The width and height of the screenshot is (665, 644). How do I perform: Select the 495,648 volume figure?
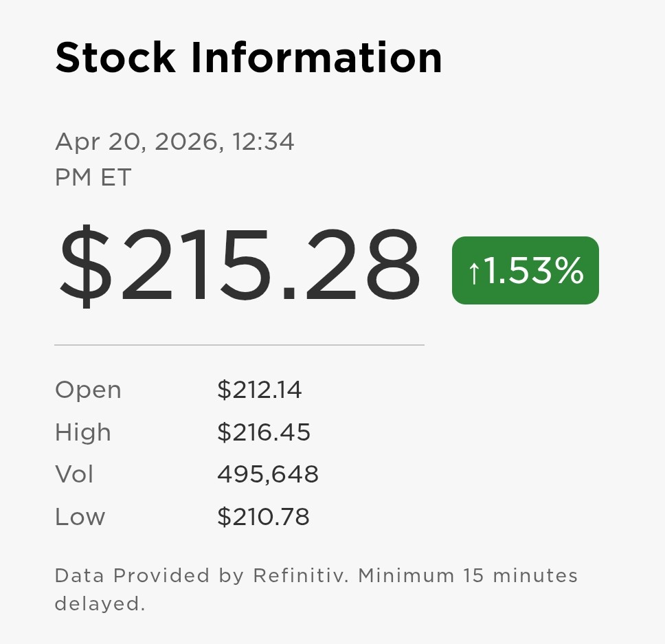pos(268,474)
